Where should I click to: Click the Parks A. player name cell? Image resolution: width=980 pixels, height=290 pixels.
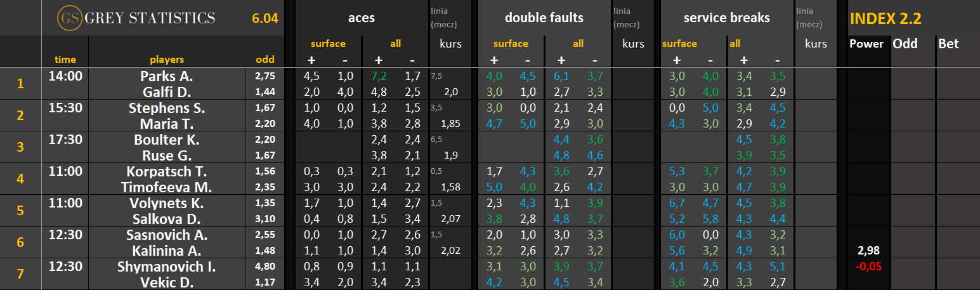[166, 76]
